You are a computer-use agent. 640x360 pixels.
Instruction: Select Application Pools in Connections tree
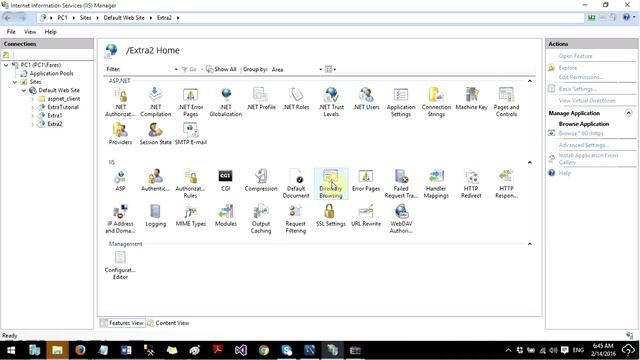coord(51,73)
